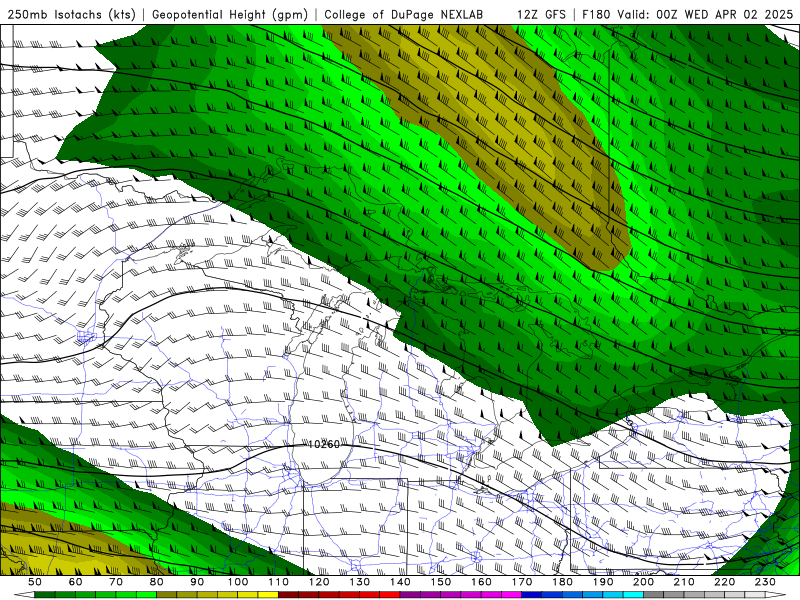The width and height of the screenshot is (800, 600).
Task: Click the '220' color scale label
Action: click(724, 582)
